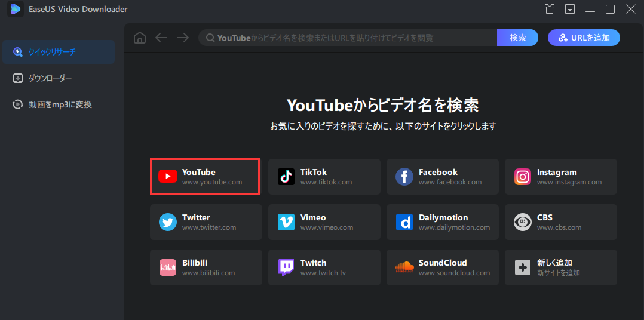Click the YouTubeからビデオ名を検索 heading
This screenshot has width=644, height=320.
coord(383,106)
